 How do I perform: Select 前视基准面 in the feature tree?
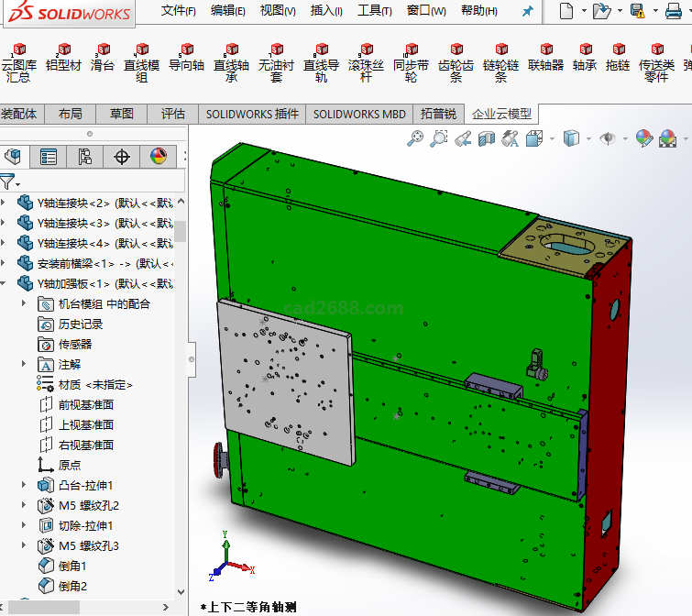pos(85,404)
